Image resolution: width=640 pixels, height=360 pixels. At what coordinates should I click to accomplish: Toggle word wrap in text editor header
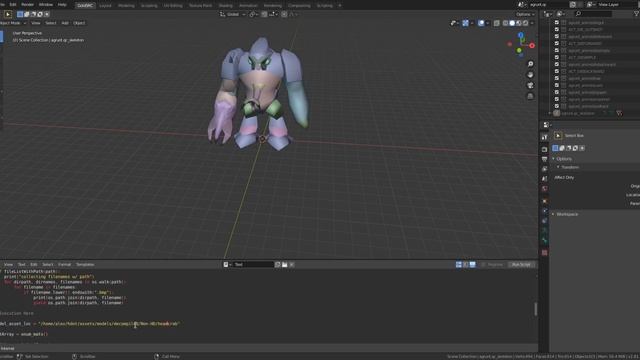(x=466, y=265)
